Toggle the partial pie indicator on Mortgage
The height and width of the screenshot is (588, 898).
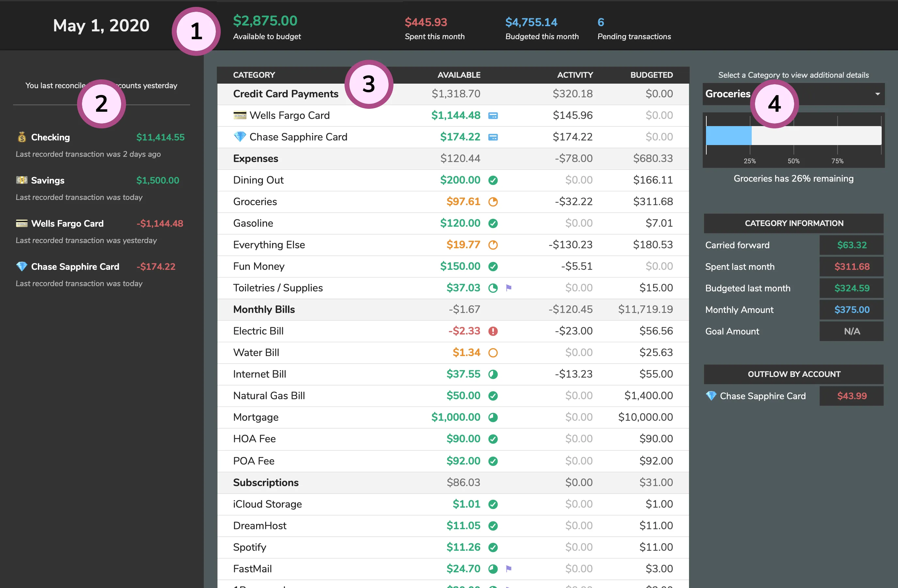[x=493, y=417]
